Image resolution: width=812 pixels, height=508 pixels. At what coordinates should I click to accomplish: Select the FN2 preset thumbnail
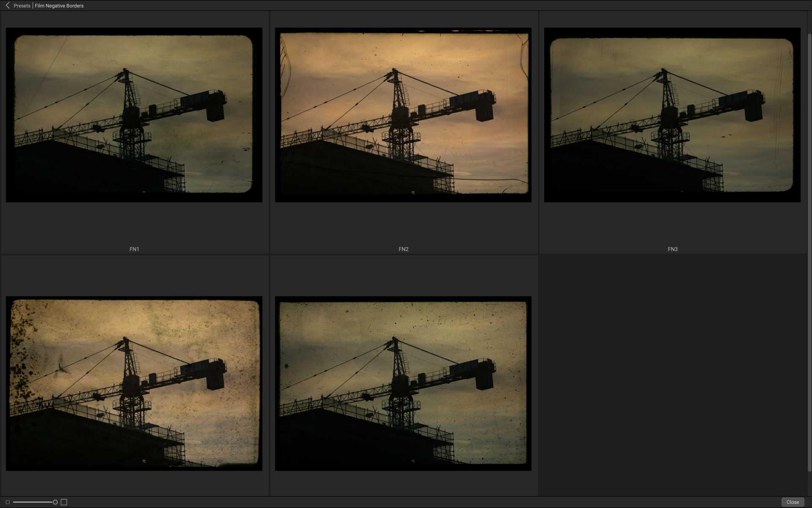pos(403,114)
